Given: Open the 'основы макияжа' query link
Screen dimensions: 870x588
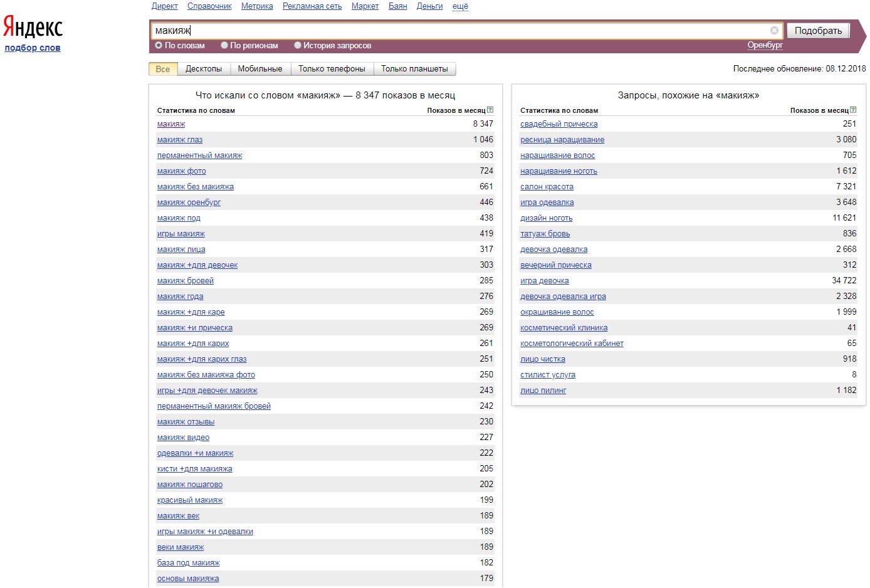Looking at the screenshot, I should (x=188, y=579).
